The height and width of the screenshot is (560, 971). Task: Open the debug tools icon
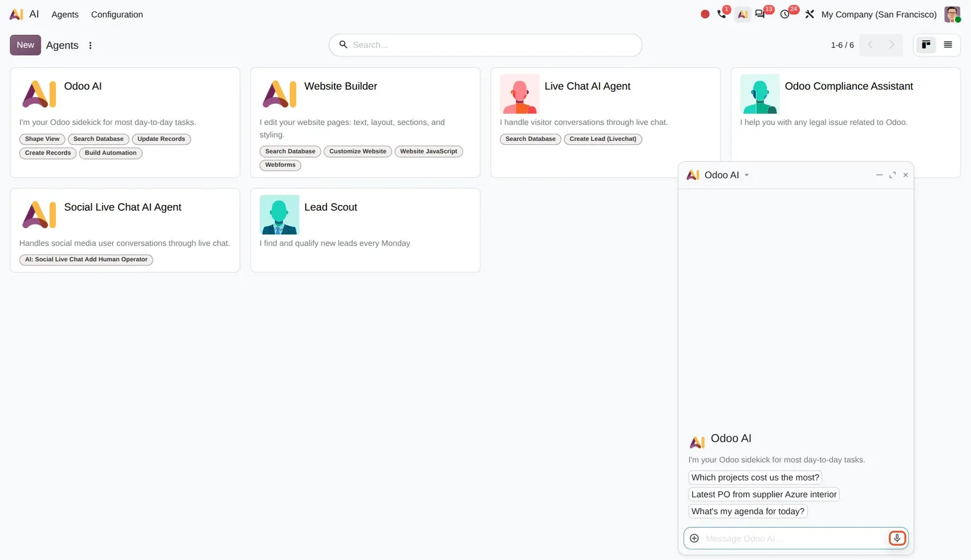pyautogui.click(x=810, y=14)
